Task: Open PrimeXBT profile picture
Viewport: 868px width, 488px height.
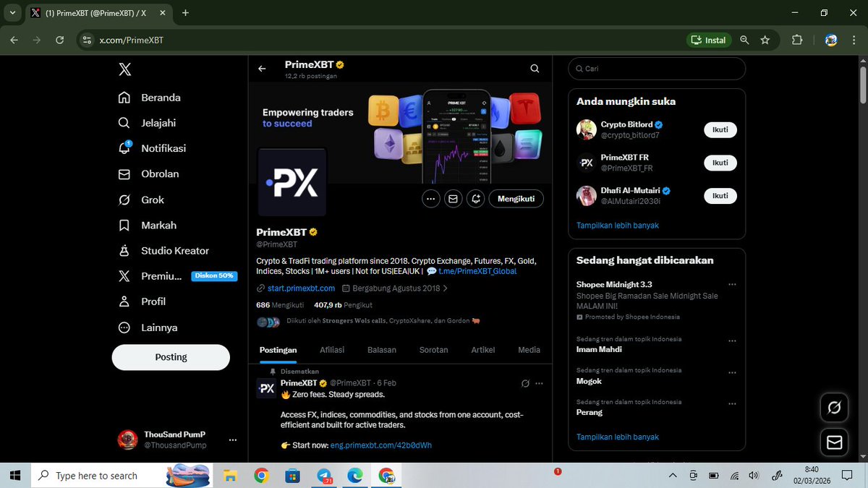Action: [292, 182]
